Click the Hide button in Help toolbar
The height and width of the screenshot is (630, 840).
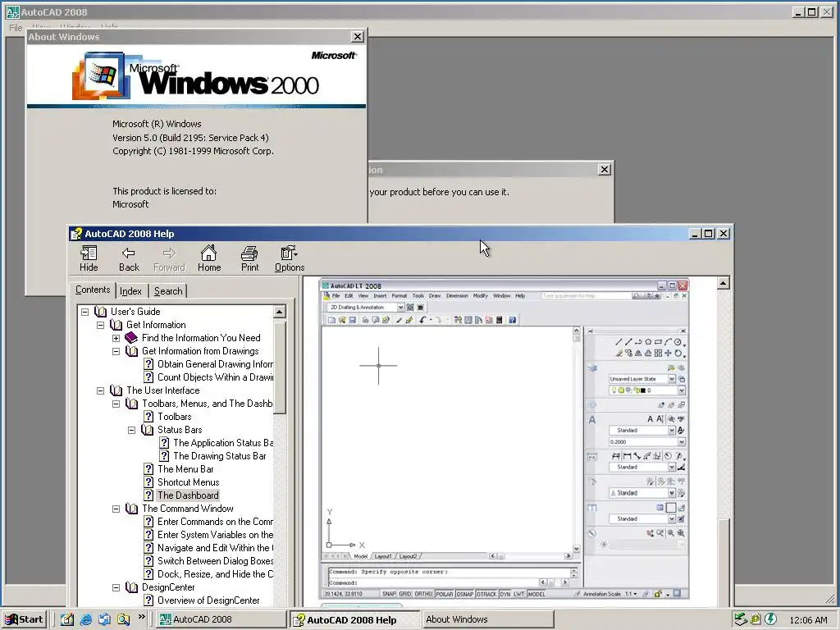click(89, 259)
